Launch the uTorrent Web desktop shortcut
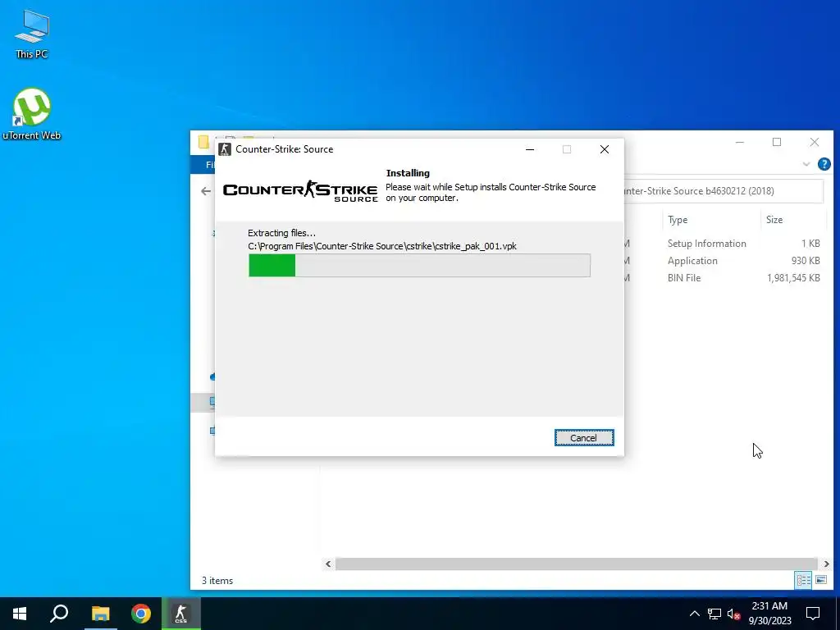 32,114
